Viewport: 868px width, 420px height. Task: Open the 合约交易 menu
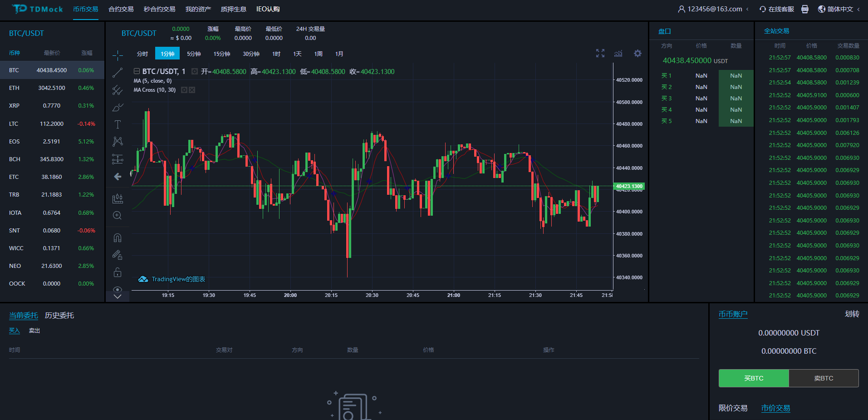point(121,9)
